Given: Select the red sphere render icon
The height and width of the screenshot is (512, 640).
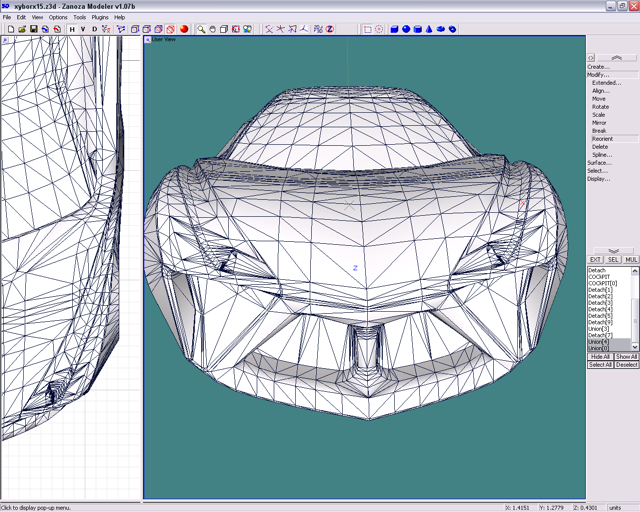Looking at the screenshot, I should (x=184, y=29).
